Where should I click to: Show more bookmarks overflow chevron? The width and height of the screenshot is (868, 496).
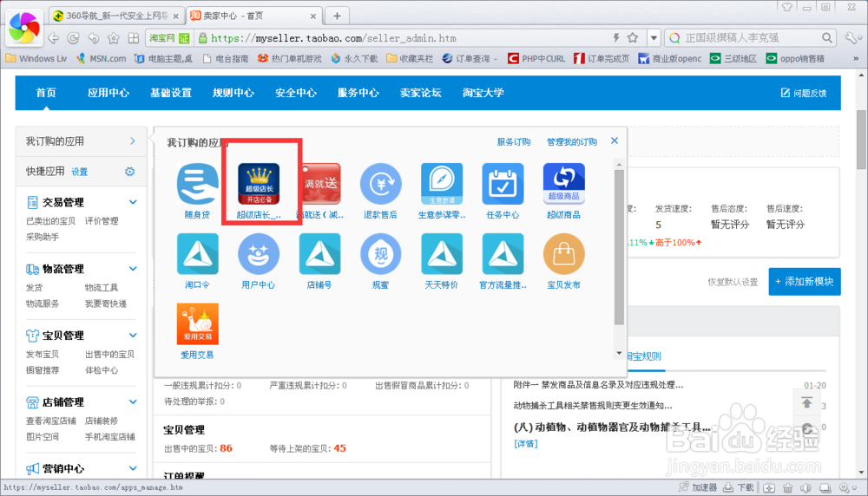856,58
